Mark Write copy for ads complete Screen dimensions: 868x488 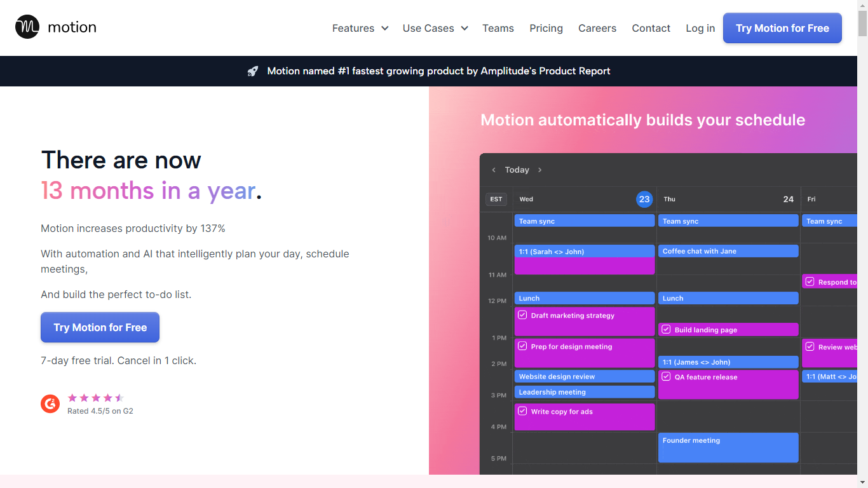coord(522,411)
